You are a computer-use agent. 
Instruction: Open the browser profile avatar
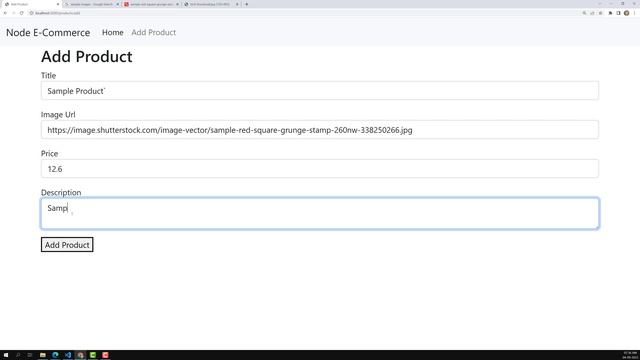click(x=627, y=13)
